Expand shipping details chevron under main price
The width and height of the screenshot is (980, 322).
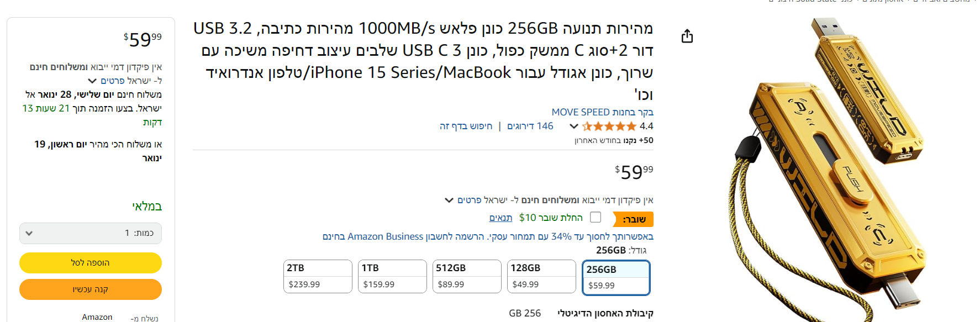(x=449, y=200)
